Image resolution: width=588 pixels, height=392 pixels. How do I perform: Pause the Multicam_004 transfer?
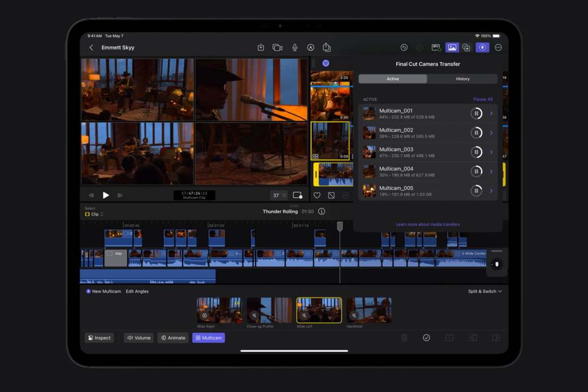(x=476, y=171)
